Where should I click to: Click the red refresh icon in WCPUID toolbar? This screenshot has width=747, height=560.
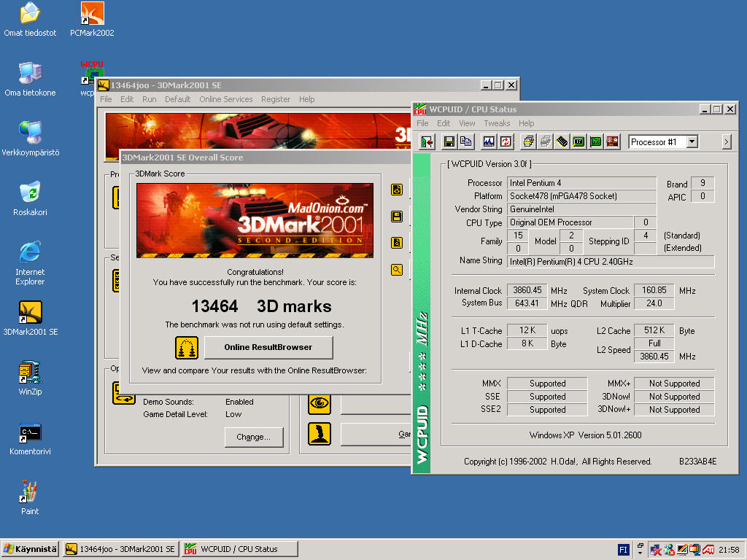pos(505,141)
